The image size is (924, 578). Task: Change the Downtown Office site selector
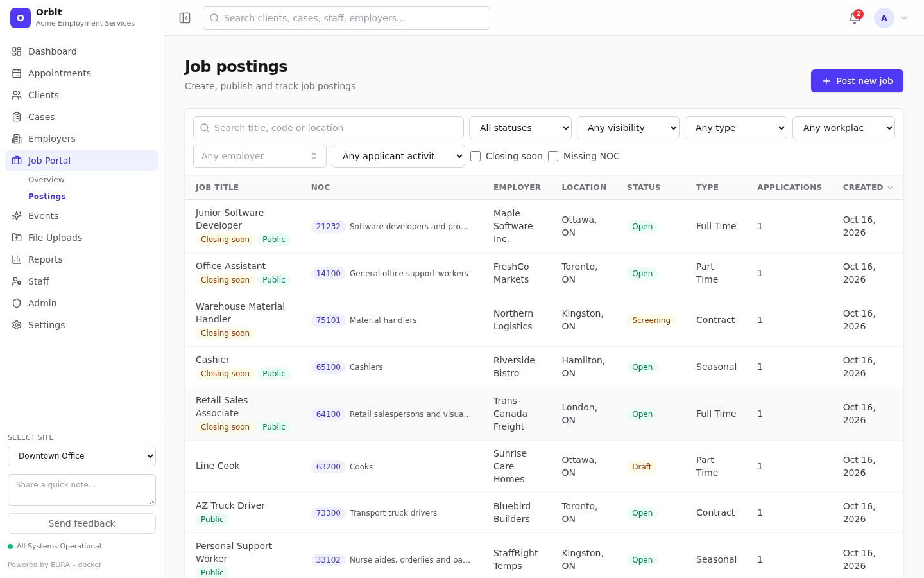pyautogui.click(x=81, y=456)
